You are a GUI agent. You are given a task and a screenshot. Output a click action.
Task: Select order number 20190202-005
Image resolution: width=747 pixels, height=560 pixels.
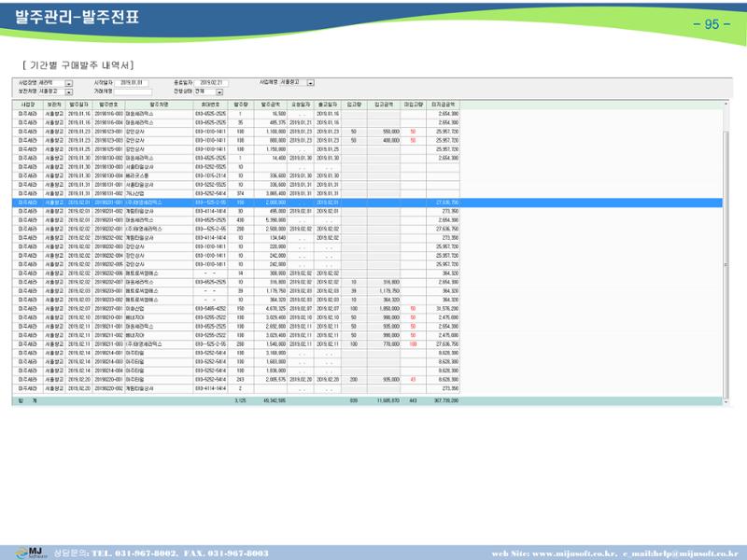point(108,264)
